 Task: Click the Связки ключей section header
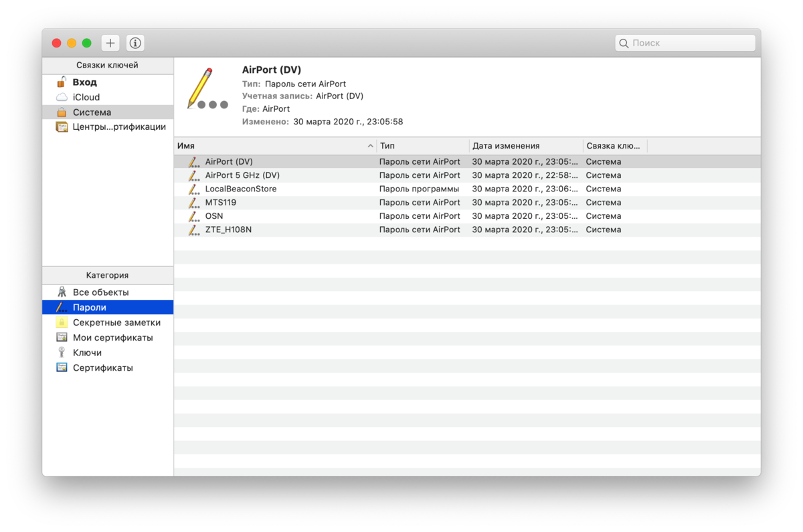[107, 66]
